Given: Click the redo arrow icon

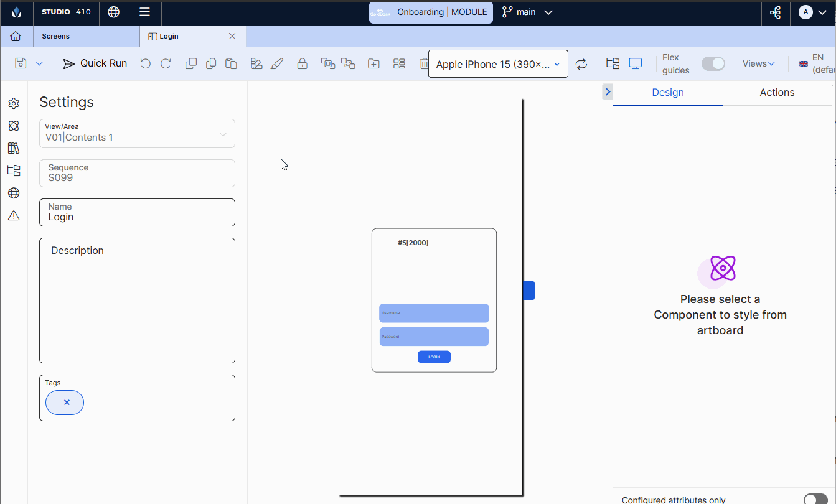Looking at the screenshot, I should pyautogui.click(x=166, y=63).
